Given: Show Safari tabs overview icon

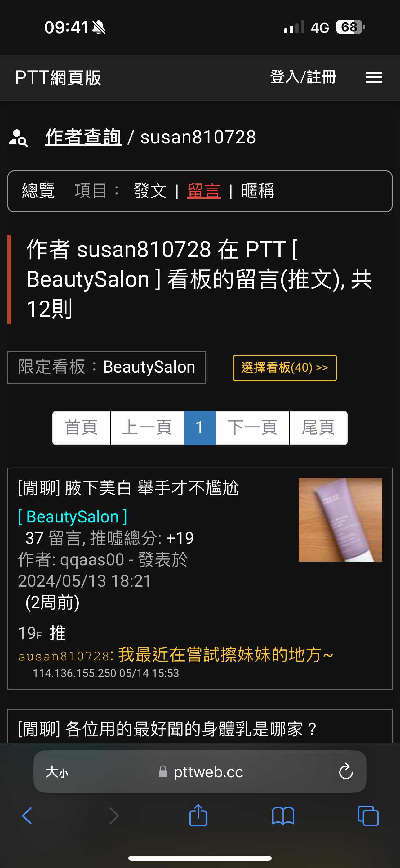Looking at the screenshot, I should pyautogui.click(x=368, y=816).
